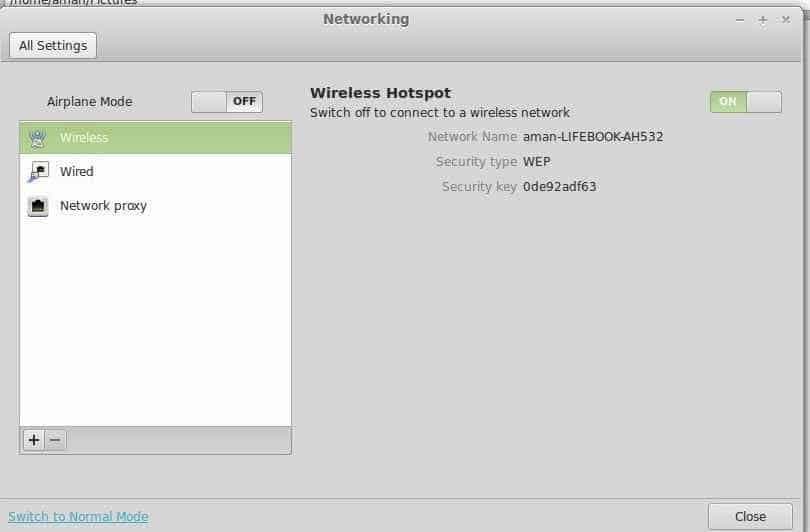Open the Switch to Normal Mode link
This screenshot has height=532, width=810.
tap(79, 517)
